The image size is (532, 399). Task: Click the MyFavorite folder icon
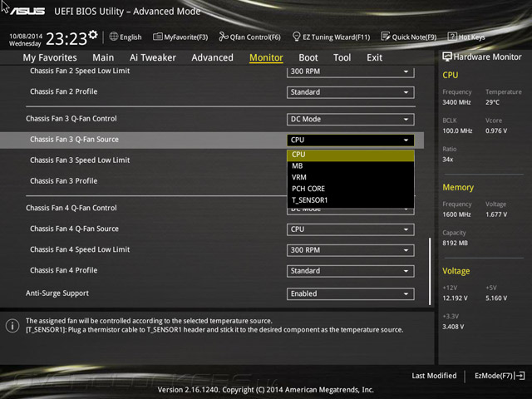(x=157, y=37)
